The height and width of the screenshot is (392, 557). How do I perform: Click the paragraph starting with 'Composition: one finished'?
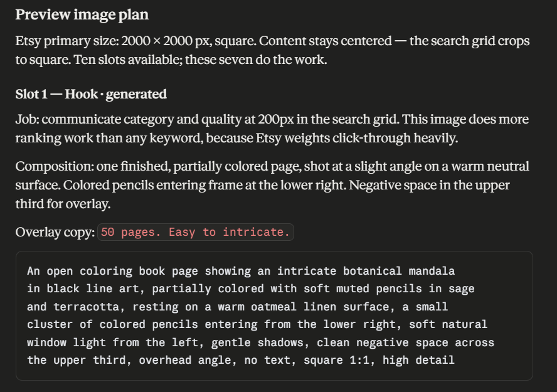272,185
